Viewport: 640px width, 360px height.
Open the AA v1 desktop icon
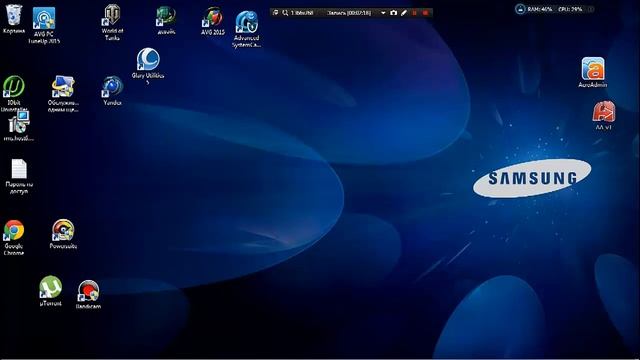click(x=604, y=116)
